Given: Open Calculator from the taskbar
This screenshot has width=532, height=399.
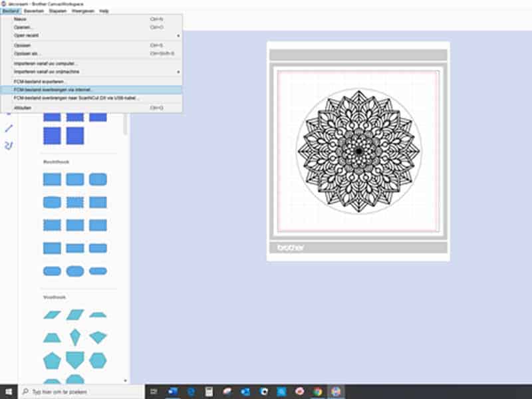Looking at the screenshot, I should pos(209,392).
